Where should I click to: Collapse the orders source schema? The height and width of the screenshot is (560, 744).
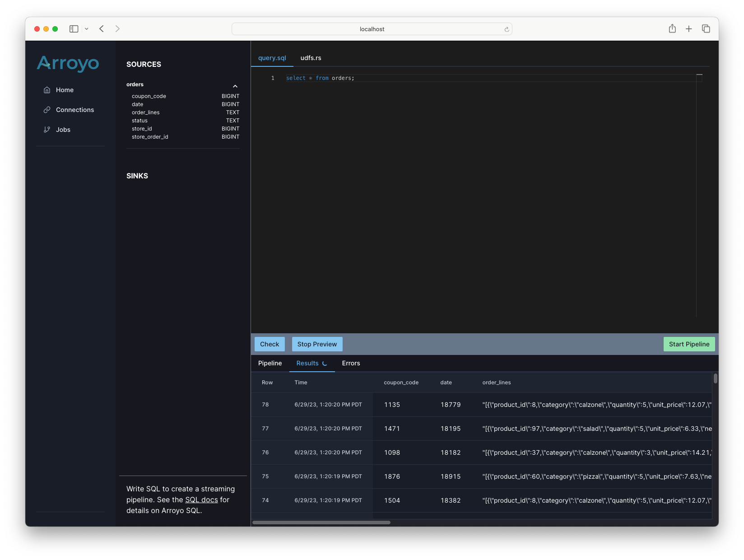tap(235, 86)
